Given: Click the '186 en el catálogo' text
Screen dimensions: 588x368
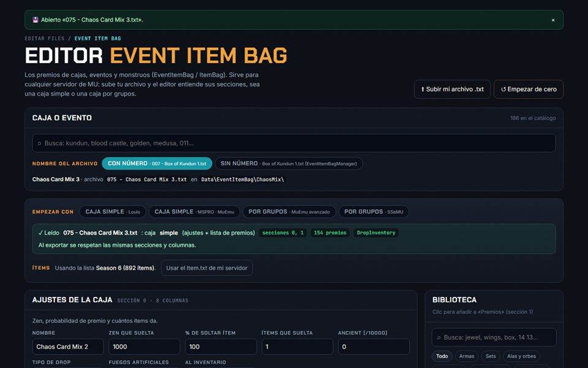Looking at the screenshot, I should [533, 118].
